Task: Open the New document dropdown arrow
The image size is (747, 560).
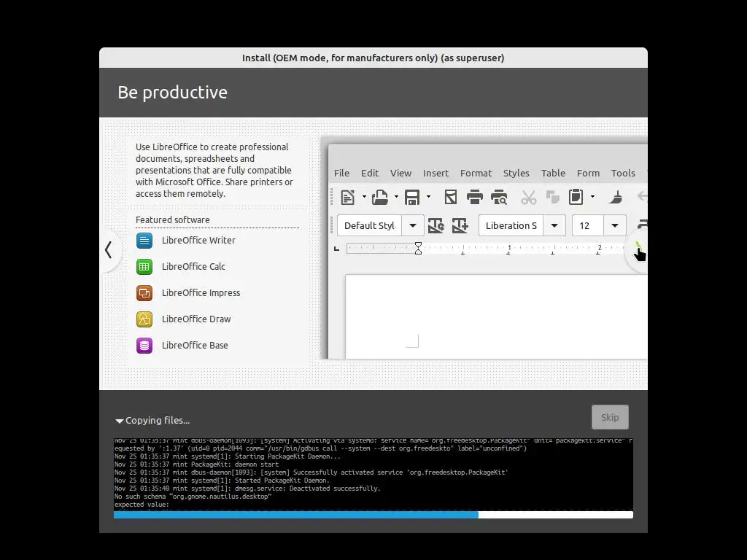Action: coord(365,197)
